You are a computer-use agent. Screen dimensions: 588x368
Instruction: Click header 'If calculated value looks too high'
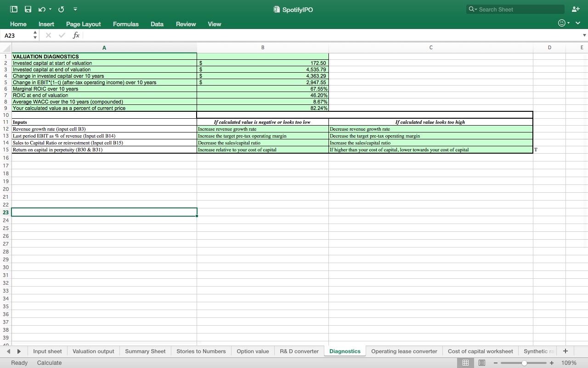[x=430, y=122]
